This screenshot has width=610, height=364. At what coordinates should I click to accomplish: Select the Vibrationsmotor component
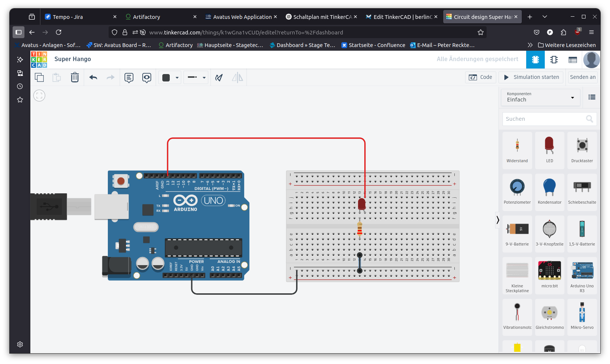(517, 317)
